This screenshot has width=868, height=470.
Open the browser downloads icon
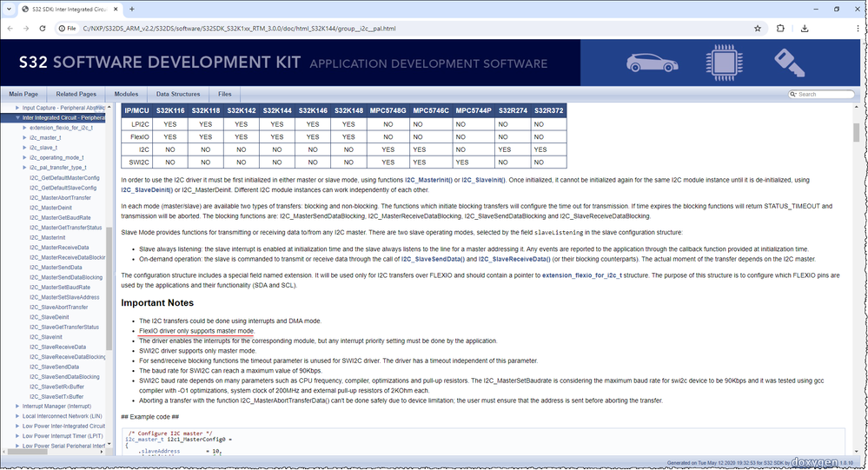coord(805,28)
